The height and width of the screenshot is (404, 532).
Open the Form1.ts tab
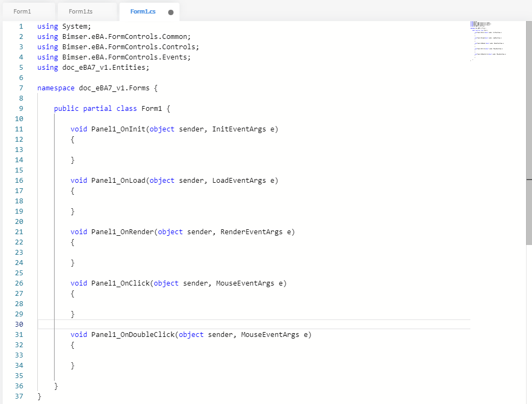click(x=81, y=11)
